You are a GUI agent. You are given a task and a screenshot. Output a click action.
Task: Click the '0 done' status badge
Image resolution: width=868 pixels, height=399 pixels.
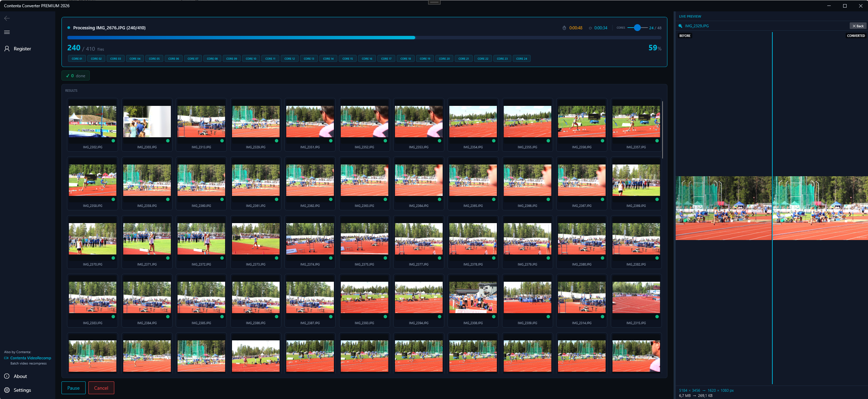pyautogui.click(x=76, y=76)
